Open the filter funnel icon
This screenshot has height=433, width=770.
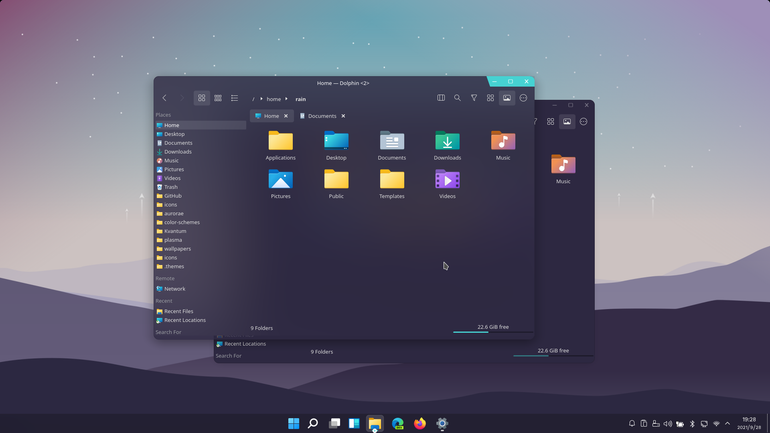(x=474, y=98)
